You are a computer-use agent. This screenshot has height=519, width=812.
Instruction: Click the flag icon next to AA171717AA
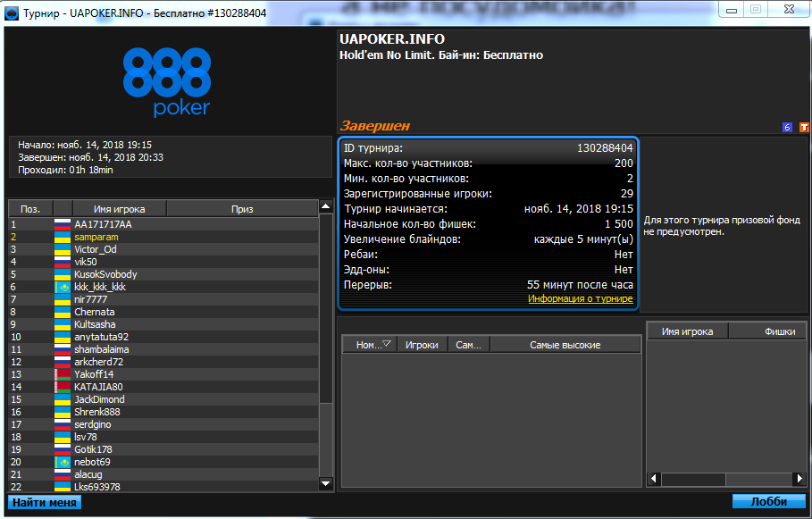[x=63, y=224]
